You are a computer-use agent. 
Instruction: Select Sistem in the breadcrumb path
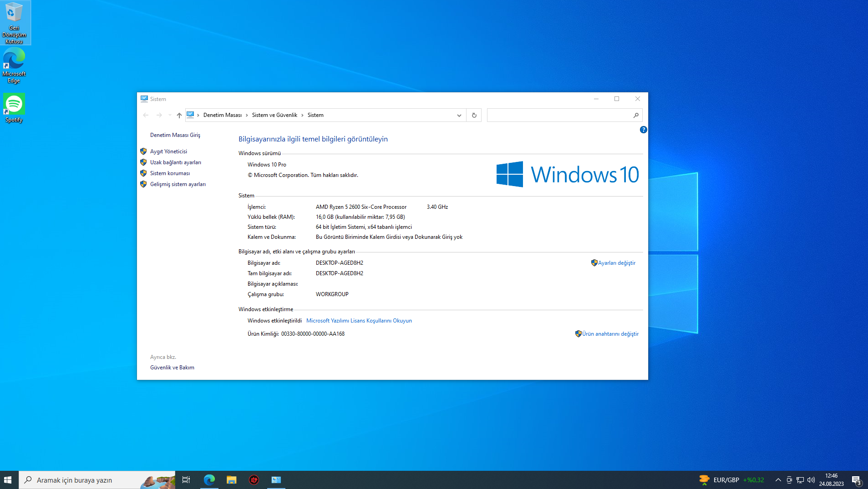tap(315, 115)
